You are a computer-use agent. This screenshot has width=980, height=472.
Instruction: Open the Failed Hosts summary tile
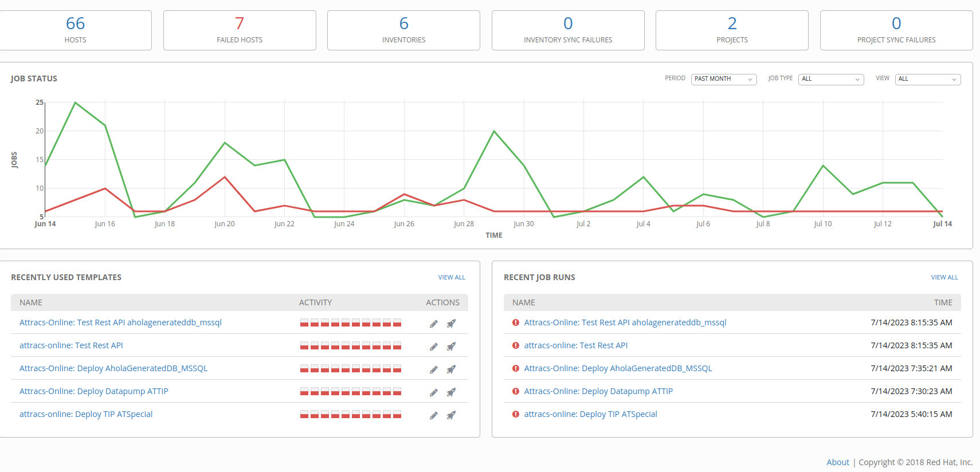point(240,30)
